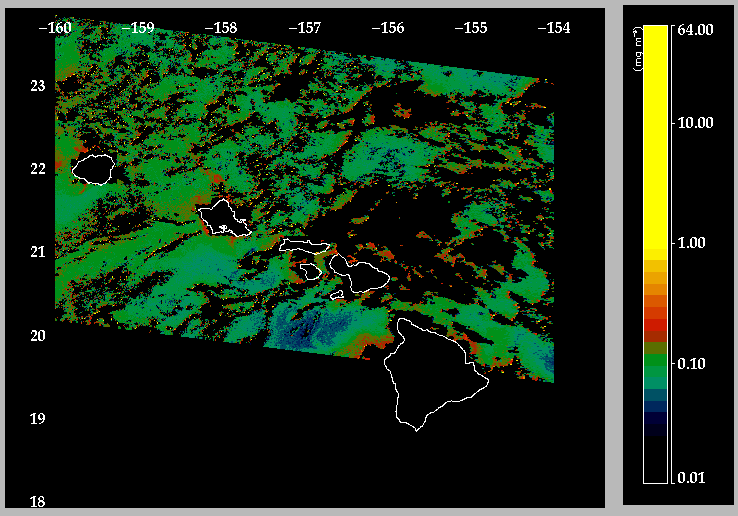Viewport: 738px width, 516px height.
Task: Select the 10.00 tick label on the legend
Action: [x=696, y=123]
